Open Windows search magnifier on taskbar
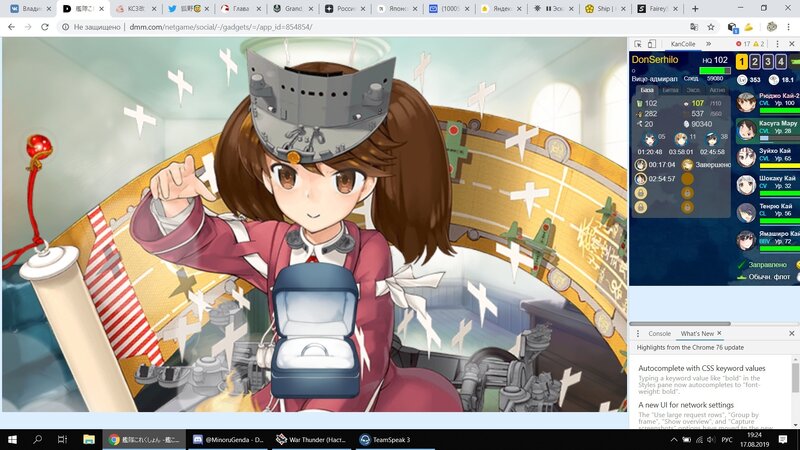This screenshot has width=800, height=450. 37,439
